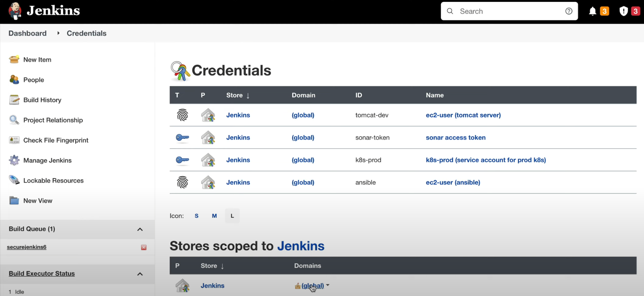Click search magnifier icon in search box
This screenshot has width=644, height=296.
(x=450, y=11)
